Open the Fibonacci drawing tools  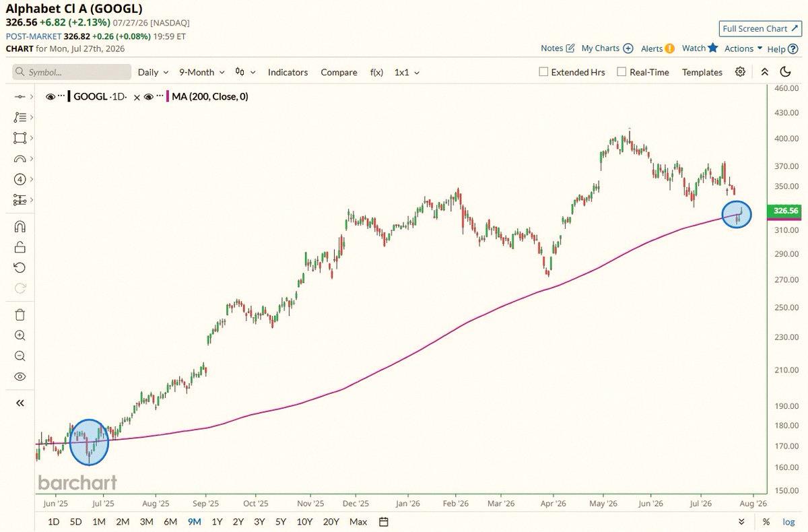(x=20, y=117)
